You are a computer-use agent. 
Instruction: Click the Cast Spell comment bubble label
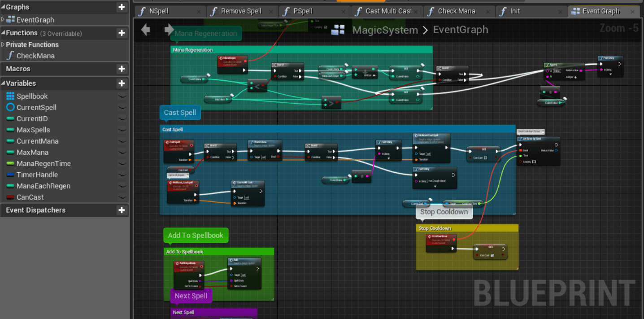click(x=180, y=113)
